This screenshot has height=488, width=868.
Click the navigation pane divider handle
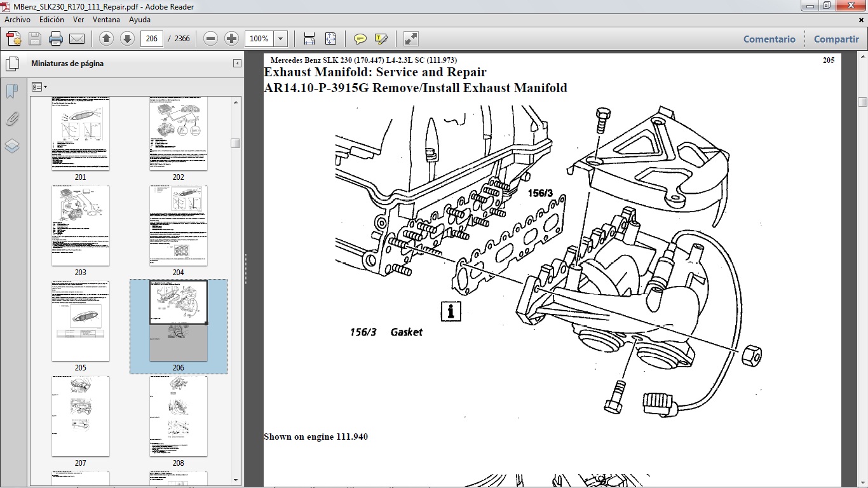pyautogui.click(x=246, y=269)
